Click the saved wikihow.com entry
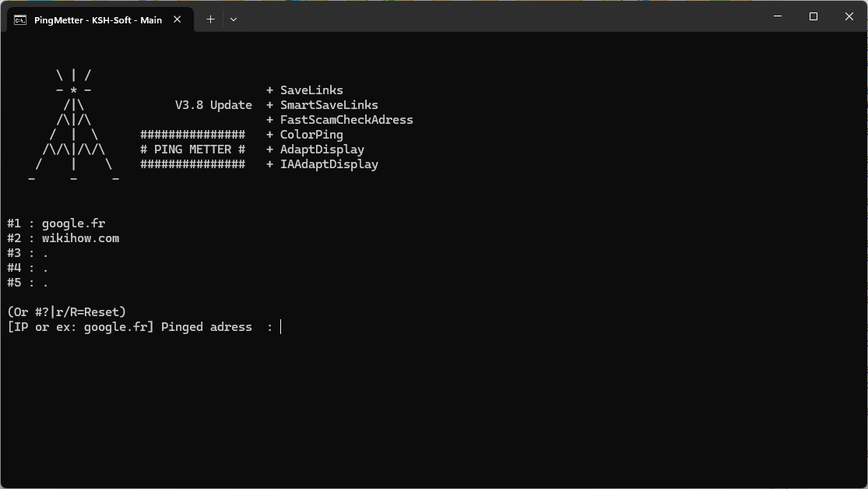The height and width of the screenshot is (489, 868). [80, 238]
